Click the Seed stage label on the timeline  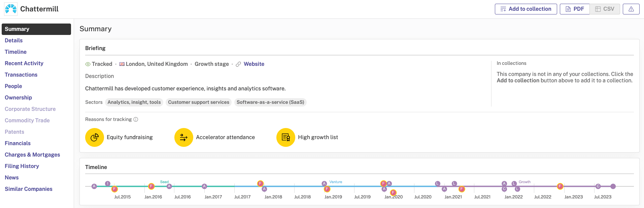pos(164,182)
